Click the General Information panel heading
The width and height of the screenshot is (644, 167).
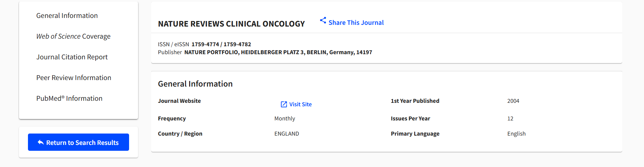click(195, 84)
